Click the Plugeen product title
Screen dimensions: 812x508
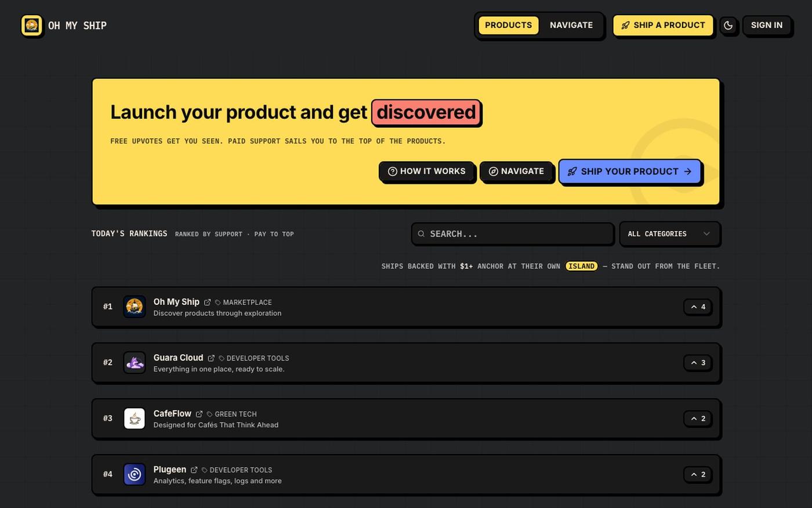[x=170, y=470]
